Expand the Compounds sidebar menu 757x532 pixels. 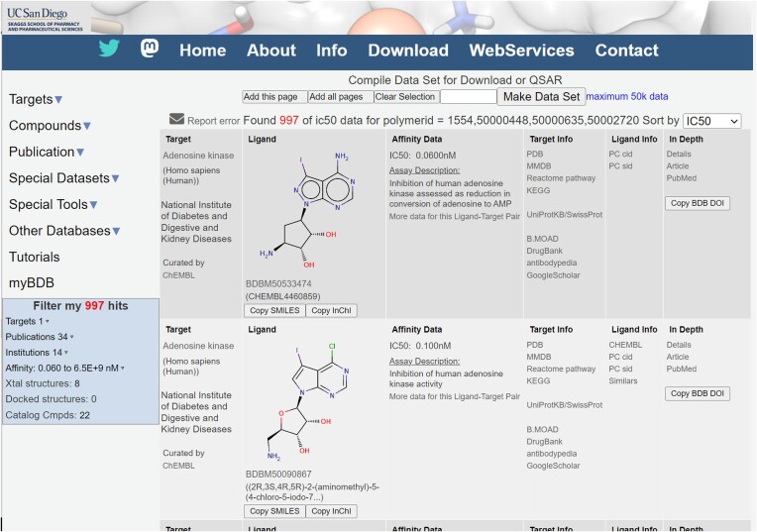click(x=50, y=126)
